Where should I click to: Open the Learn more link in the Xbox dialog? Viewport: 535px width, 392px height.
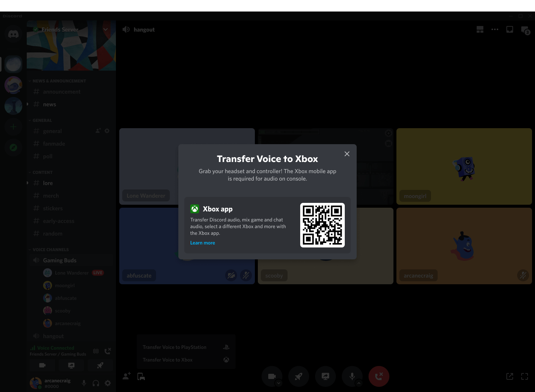tap(202, 243)
